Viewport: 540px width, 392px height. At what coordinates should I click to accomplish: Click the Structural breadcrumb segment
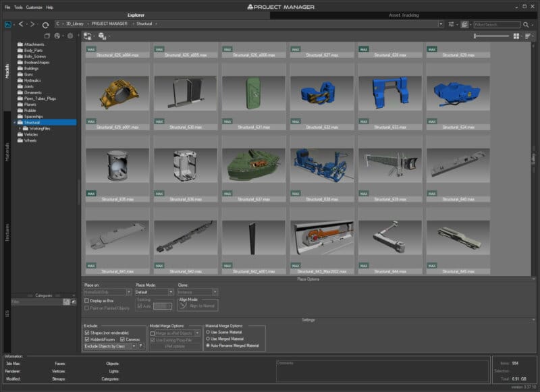click(x=144, y=24)
